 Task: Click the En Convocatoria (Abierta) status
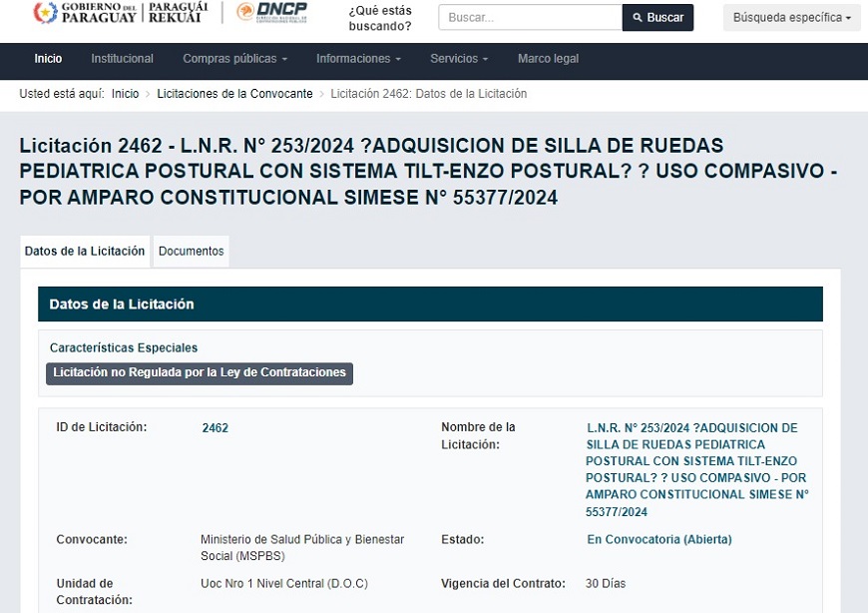(658, 540)
